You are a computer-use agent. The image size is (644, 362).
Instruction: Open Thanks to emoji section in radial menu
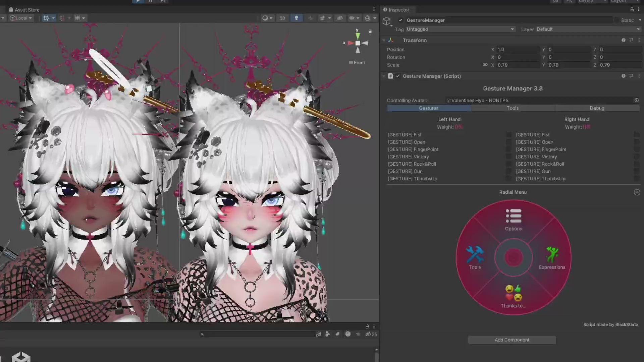coord(513,294)
